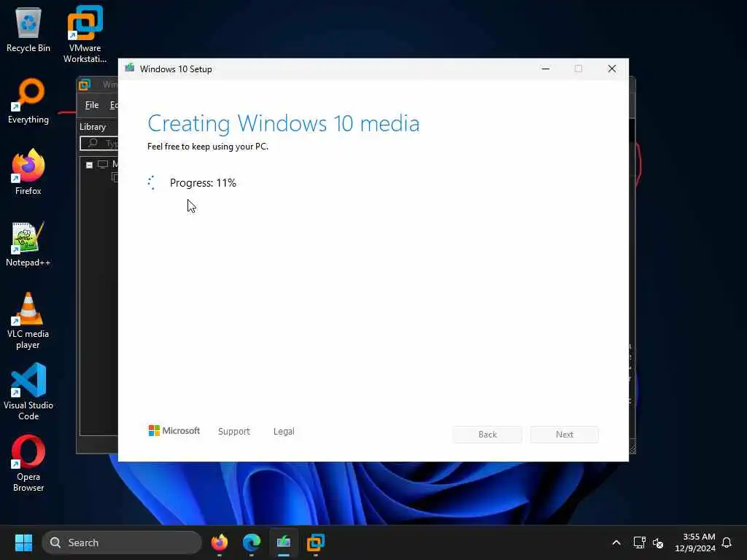Click the VMware window title icon
Viewport: 747px width, 560px height.
pyautogui.click(x=85, y=85)
